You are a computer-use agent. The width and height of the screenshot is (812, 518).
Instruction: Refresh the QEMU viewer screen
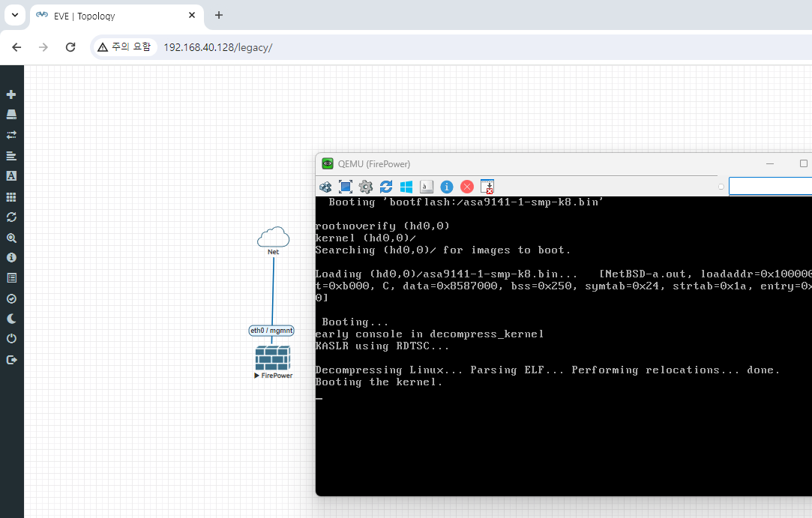pyautogui.click(x=386, y=187)
